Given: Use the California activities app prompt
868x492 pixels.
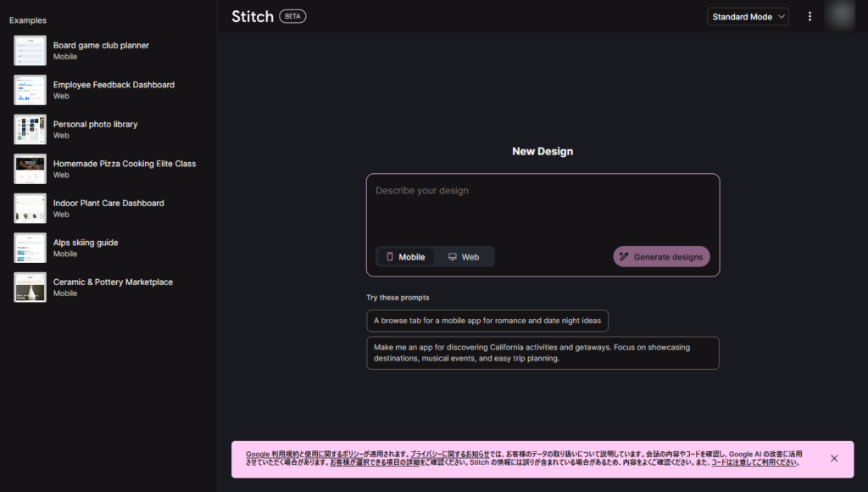Looking at the screenshot, I should pyautogui.click(x=542, y=353).
